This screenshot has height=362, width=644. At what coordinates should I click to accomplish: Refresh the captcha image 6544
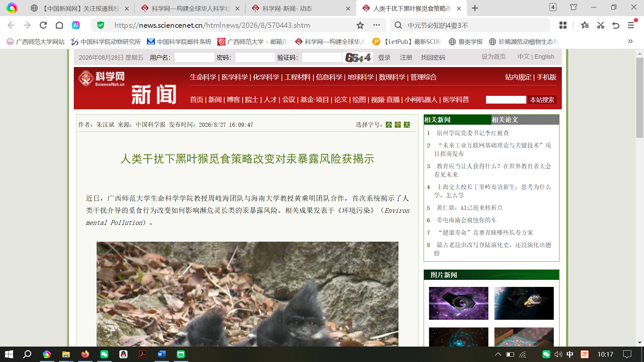tap(359, 58)
